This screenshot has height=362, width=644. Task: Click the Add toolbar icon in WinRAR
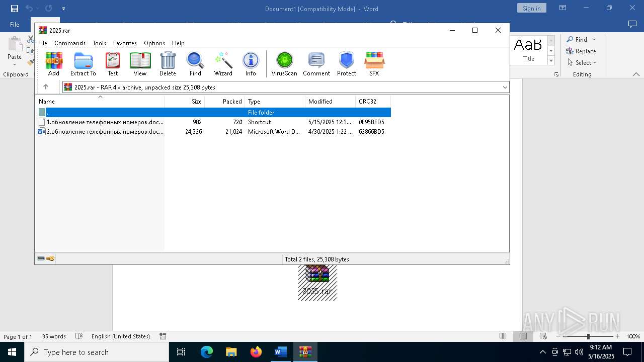54,64
